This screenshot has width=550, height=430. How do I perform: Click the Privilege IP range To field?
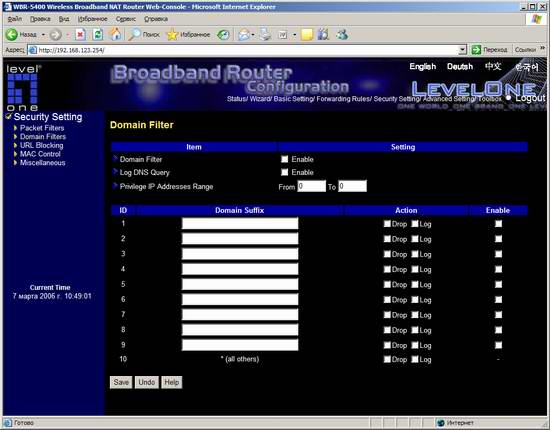click(x=353, y=186)
